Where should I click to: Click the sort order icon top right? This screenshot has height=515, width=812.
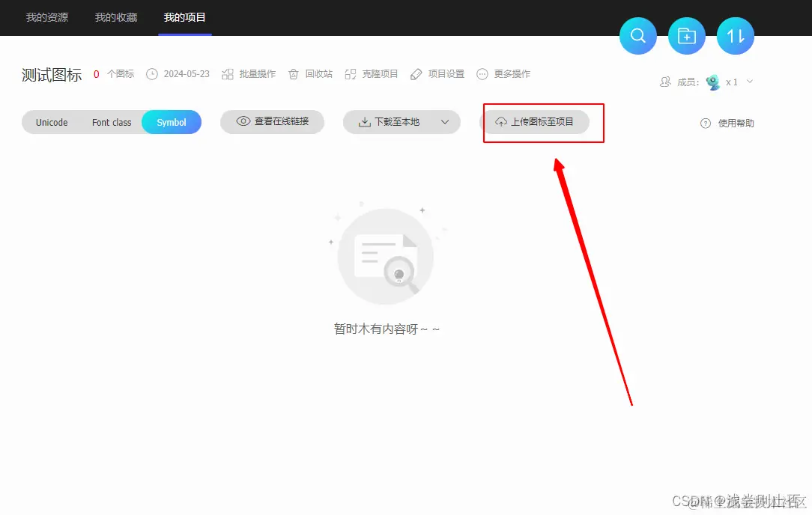coord(735,35)
